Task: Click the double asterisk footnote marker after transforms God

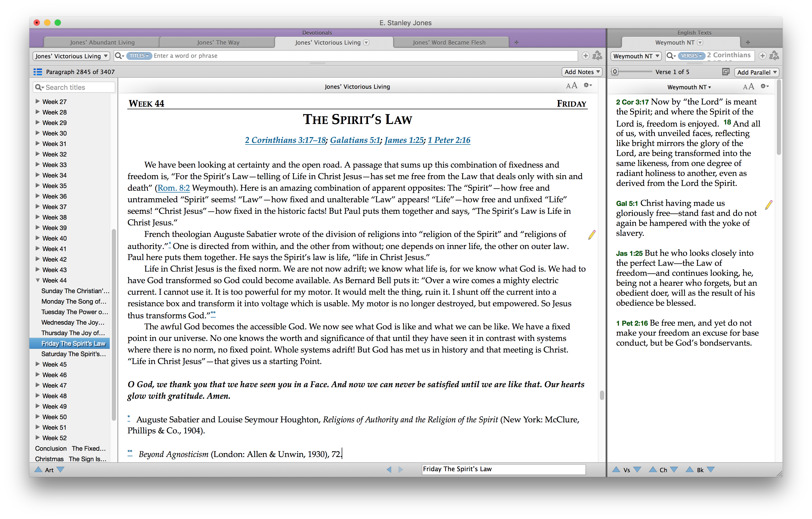Action: click(x=213, y=314)
